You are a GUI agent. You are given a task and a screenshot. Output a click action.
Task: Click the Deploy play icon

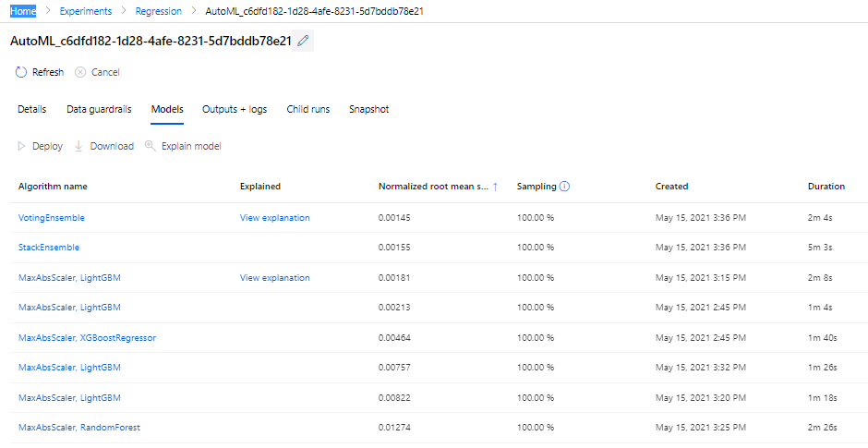(x=22, y=146)
